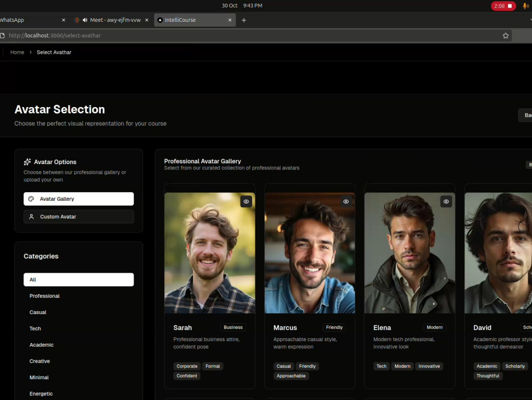This screenshot has height=400, width=532.
Task: Click the page info icon in address bar
Action: pos(2,35)
